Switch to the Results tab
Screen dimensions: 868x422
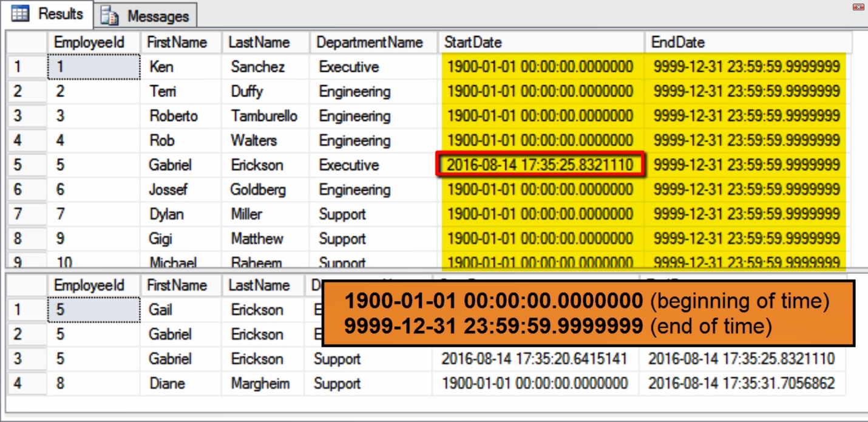click(47, 13)
